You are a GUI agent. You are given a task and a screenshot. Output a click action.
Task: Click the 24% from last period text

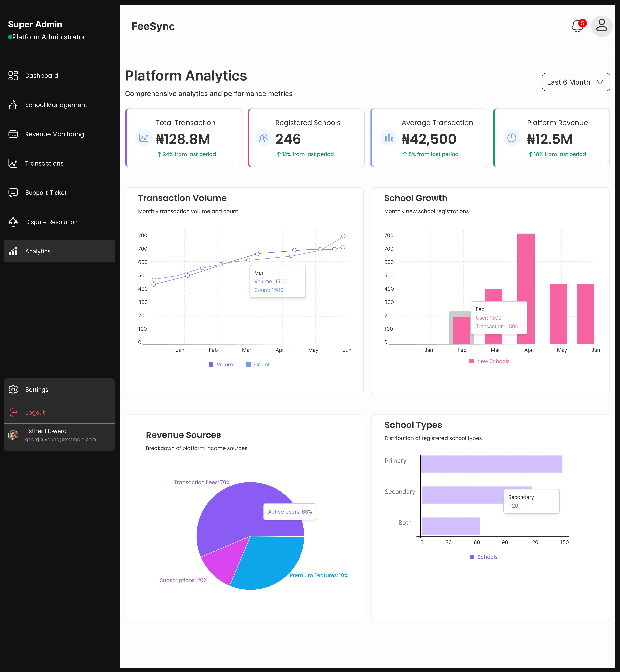point(189,154)
